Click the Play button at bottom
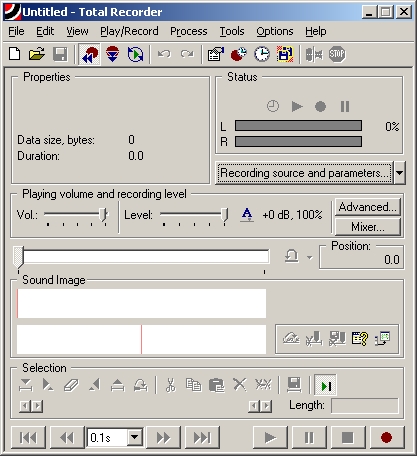The height and width of the screenshot is (456, 417). [270, 438]
